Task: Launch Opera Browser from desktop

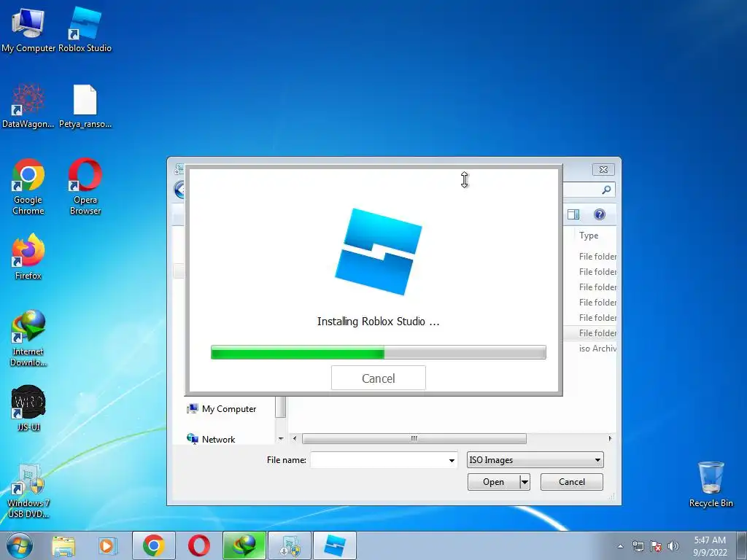Action: (x=85, y=187)
